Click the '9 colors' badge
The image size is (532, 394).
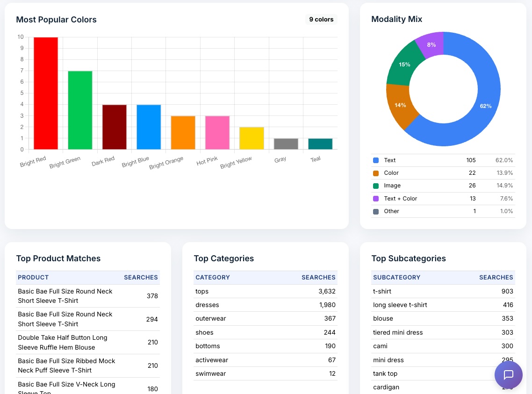(x=321, y=19)
